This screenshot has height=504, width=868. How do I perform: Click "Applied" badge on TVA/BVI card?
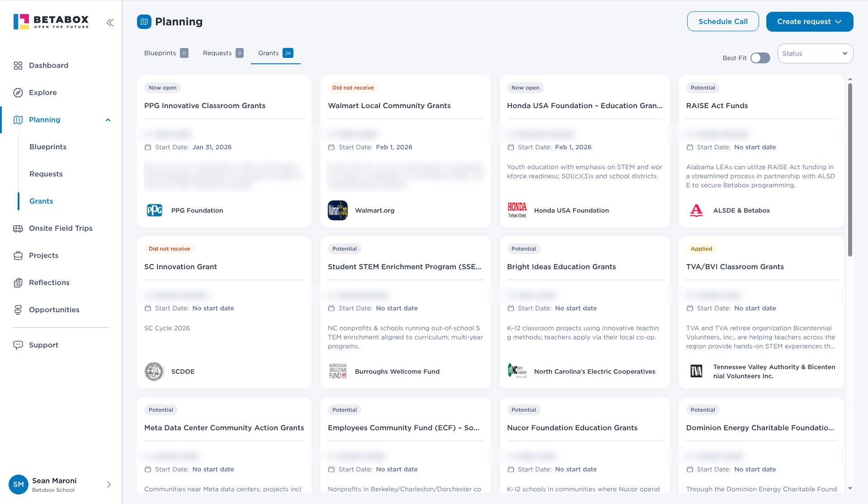tap(701, 249)
